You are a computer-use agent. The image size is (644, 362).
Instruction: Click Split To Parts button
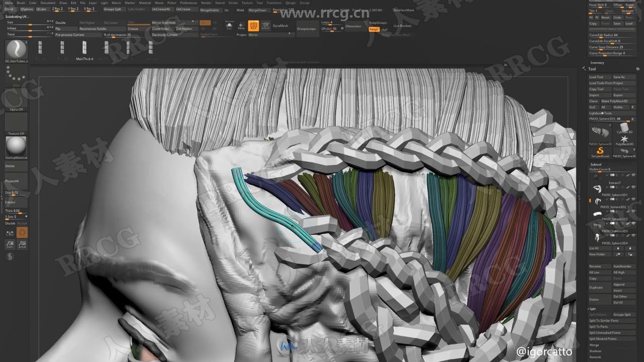[612, 327]
